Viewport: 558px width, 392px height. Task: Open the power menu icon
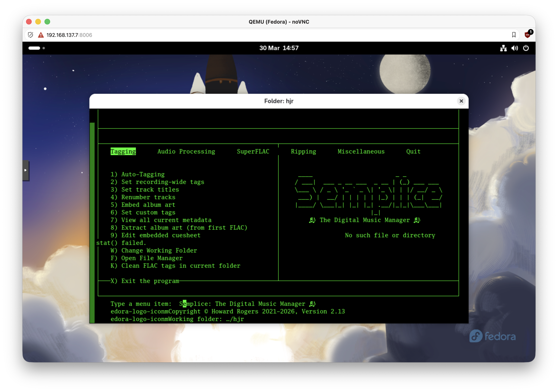pyautogui.click(x=526, y=48)
